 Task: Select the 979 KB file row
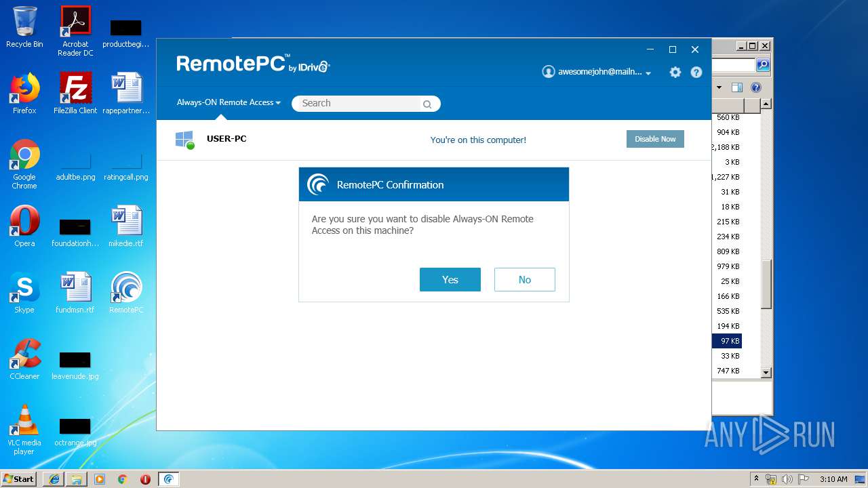tap(728, 266)
